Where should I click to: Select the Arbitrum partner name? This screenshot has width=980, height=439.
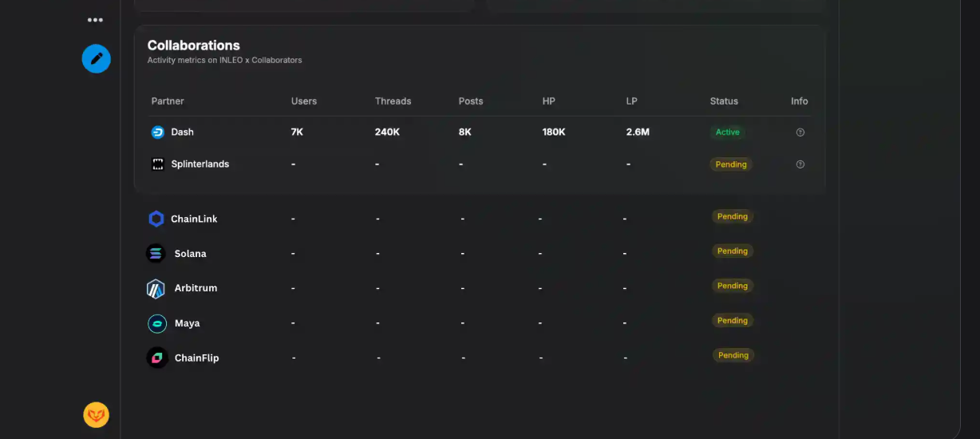point(196,288)
